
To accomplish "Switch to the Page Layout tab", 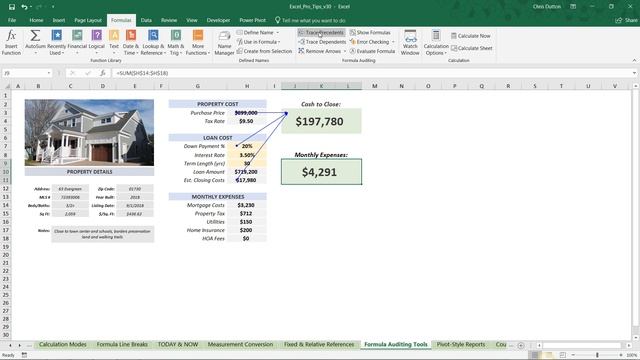I will [x=88, y=20].
